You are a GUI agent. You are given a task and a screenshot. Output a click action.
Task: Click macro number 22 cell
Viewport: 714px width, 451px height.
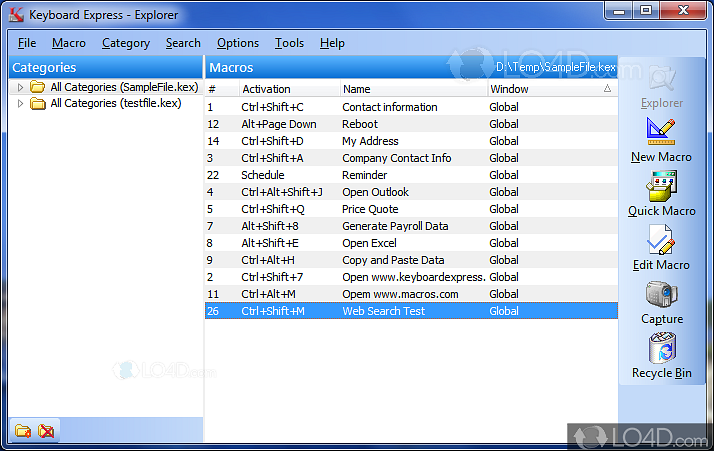coord(213,175)
